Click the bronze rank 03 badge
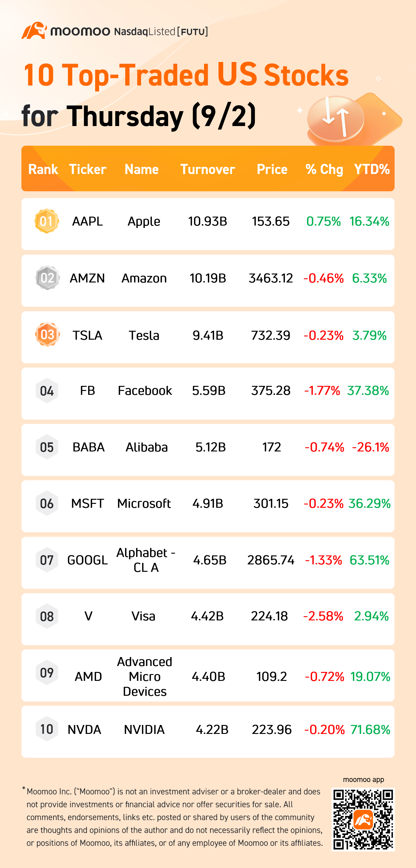The width and height of the screenshot is (416, 868). click(x=47, y=335)
